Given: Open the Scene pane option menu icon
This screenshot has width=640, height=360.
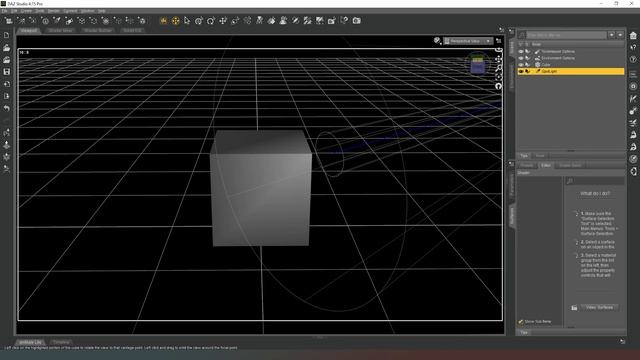Looking at the screenshot, I should (x=511, y=31).
